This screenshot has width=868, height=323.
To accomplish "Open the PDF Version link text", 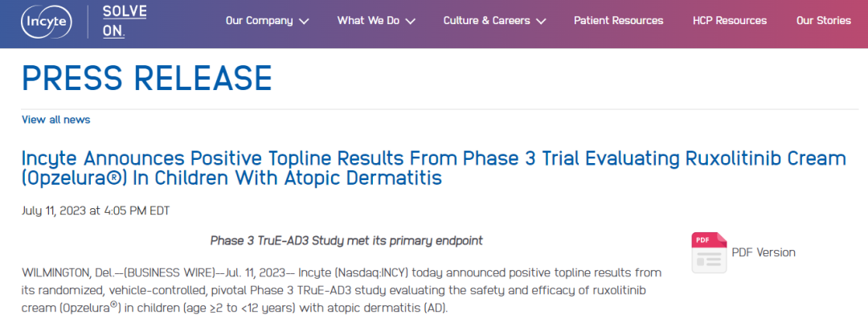I will tap(763, 252).
